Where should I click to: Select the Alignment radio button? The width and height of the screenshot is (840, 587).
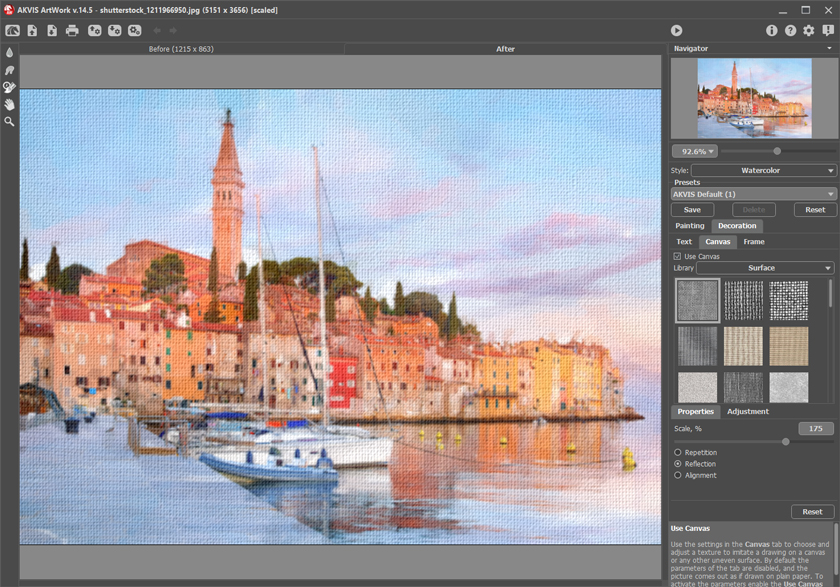point(678,475)
